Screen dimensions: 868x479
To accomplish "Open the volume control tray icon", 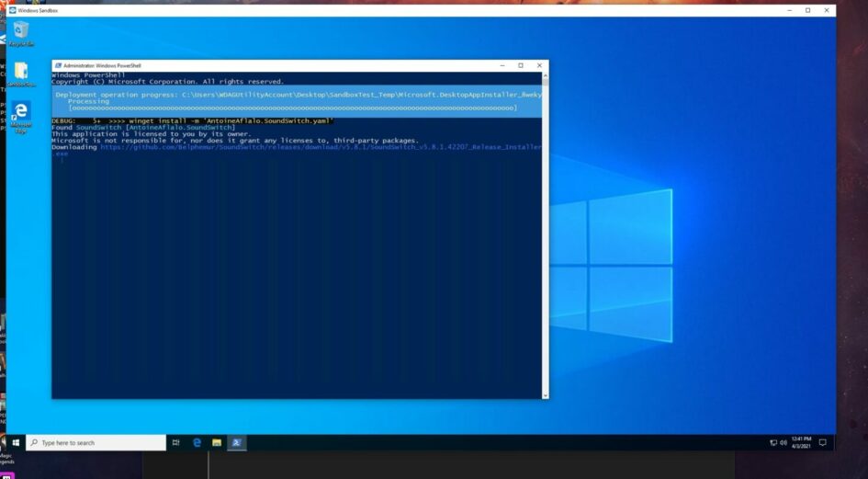I will pyautogui.click(x=783, y=442).
